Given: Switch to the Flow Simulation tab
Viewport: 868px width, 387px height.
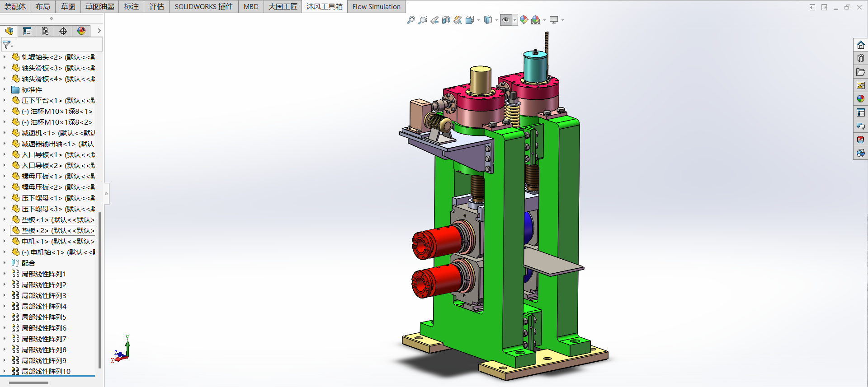Looking at the screenshot, I should (x=376, y=6).
